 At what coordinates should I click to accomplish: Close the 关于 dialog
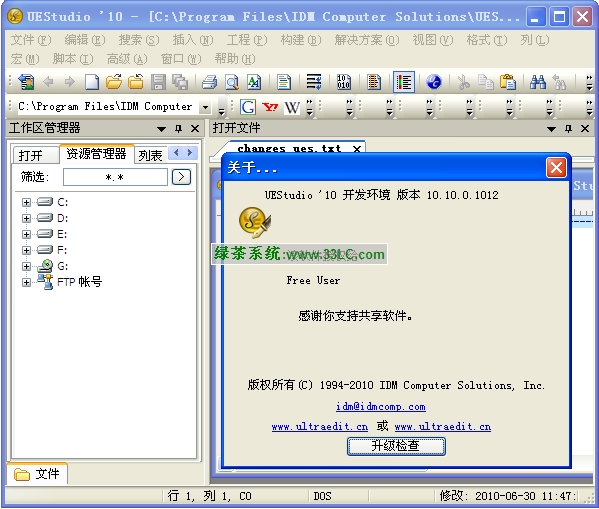tap(556, 167)
